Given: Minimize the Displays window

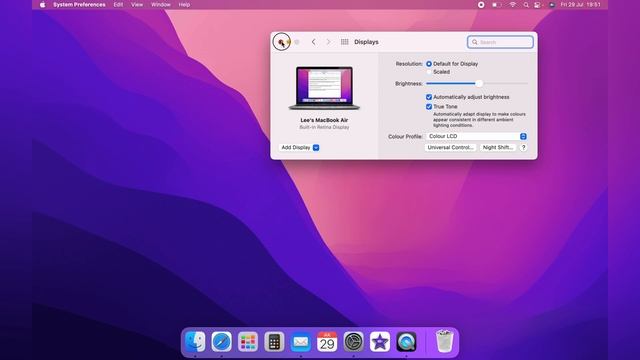Looking at the screenshot, I should click(x=289, y=42).
